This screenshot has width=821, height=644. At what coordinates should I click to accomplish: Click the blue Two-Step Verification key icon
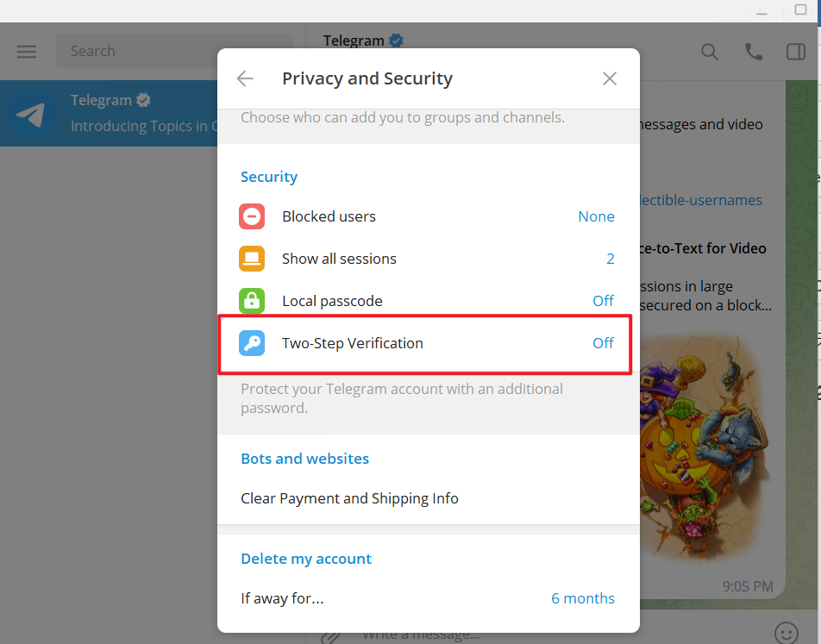click(x=252, y=343)
